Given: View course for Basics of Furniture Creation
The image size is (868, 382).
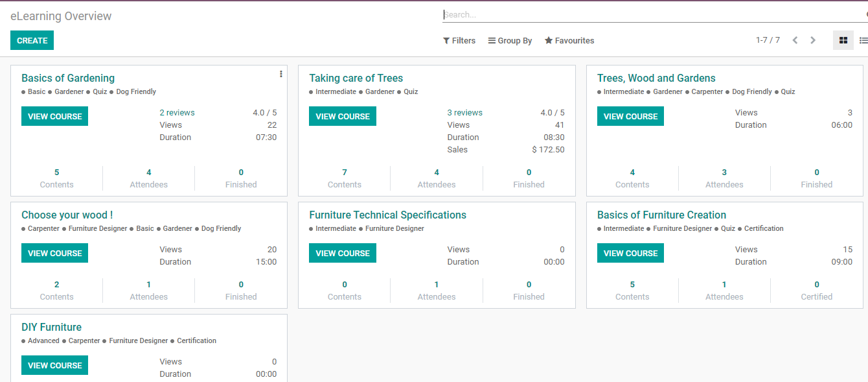Looking at the screenshot, I should [x=630, y=253].
